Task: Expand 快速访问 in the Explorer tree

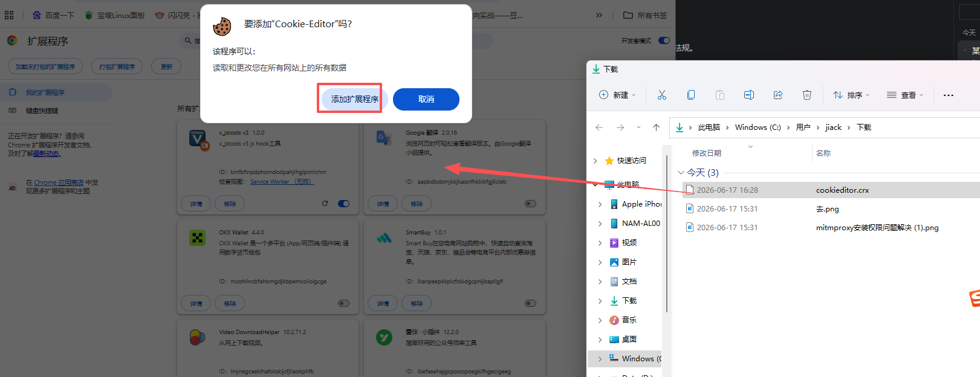Action: 595,161
